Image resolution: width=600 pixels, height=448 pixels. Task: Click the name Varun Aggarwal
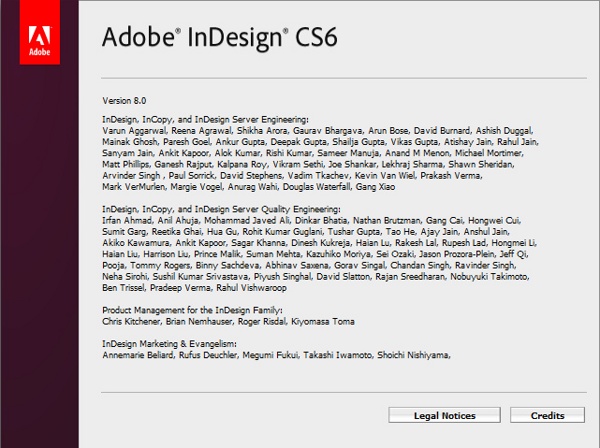133,130
